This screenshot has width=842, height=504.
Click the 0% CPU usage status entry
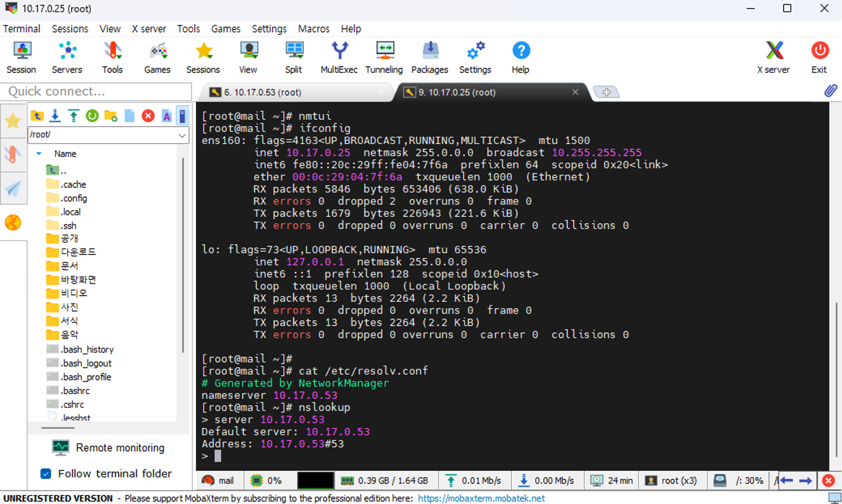pyautogui.click(x=266, y=480)
